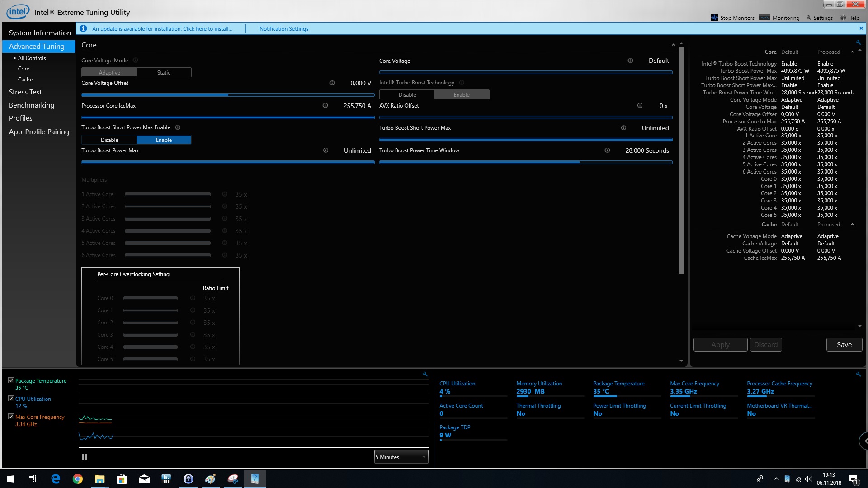Select Core under Advanced Tuning
868x488 pixels.
click(24, 69)
